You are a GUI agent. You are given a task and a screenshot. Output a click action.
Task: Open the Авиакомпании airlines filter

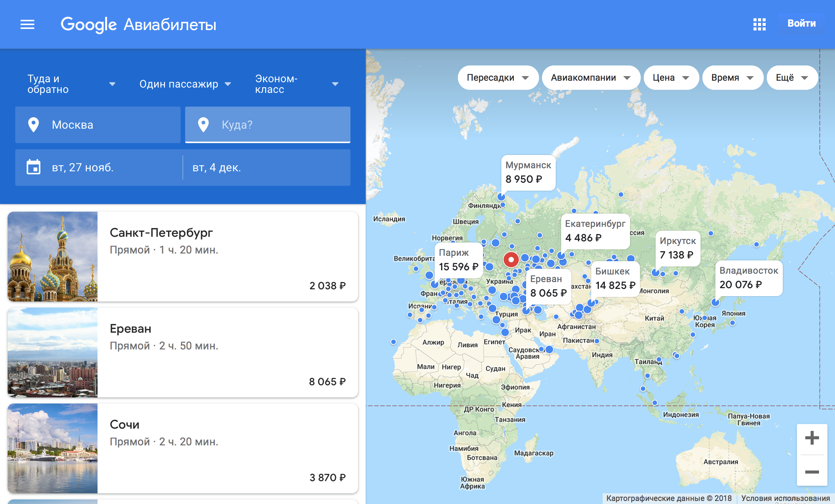point(590,78)
